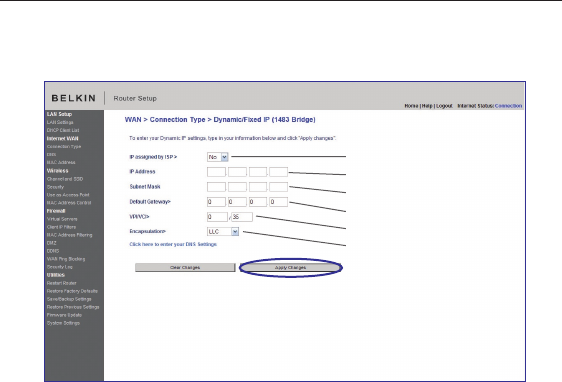This screenshot has height=382, width=562.
Task: Click the fourth Default Gateway octet field
Action: [278, 202]
